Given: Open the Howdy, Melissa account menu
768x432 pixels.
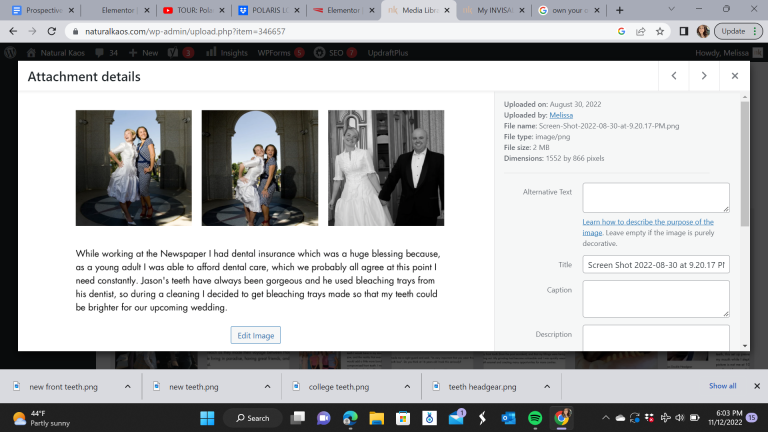Looking at the screenshot, I should (x=729, y=52).
